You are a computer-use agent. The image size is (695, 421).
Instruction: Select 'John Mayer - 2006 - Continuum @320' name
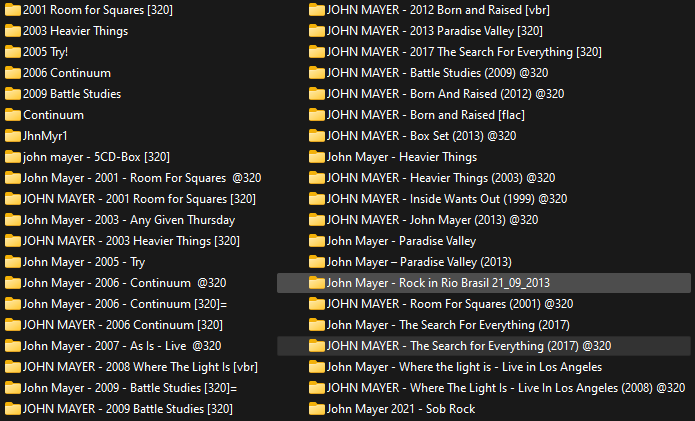tap(125, 283)
